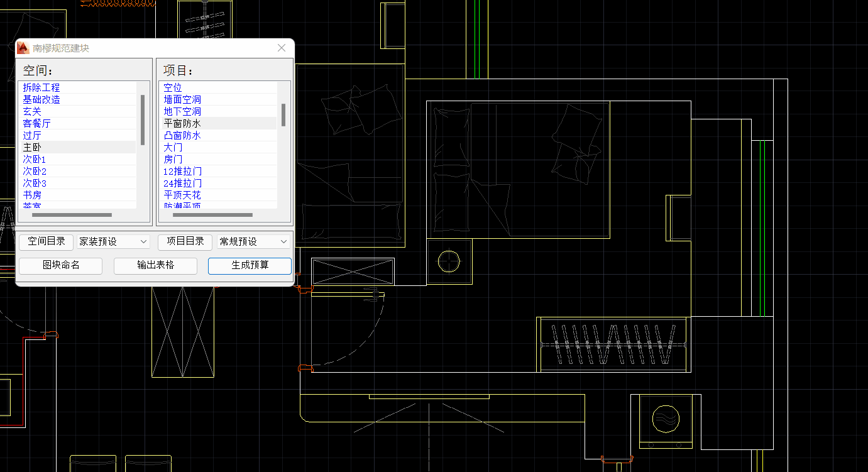Screen dimensions: 868x472
Task: Select 书房 in the 空间 list
Action: (x=32, y=195)
